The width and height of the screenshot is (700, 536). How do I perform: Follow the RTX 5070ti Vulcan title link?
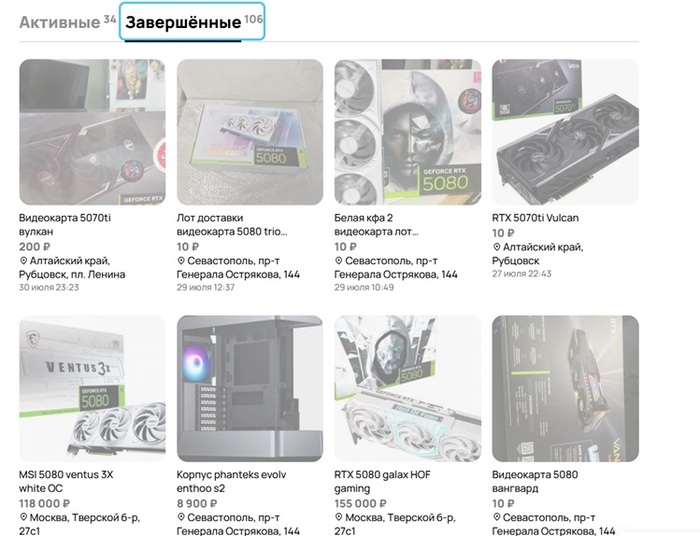535,218
